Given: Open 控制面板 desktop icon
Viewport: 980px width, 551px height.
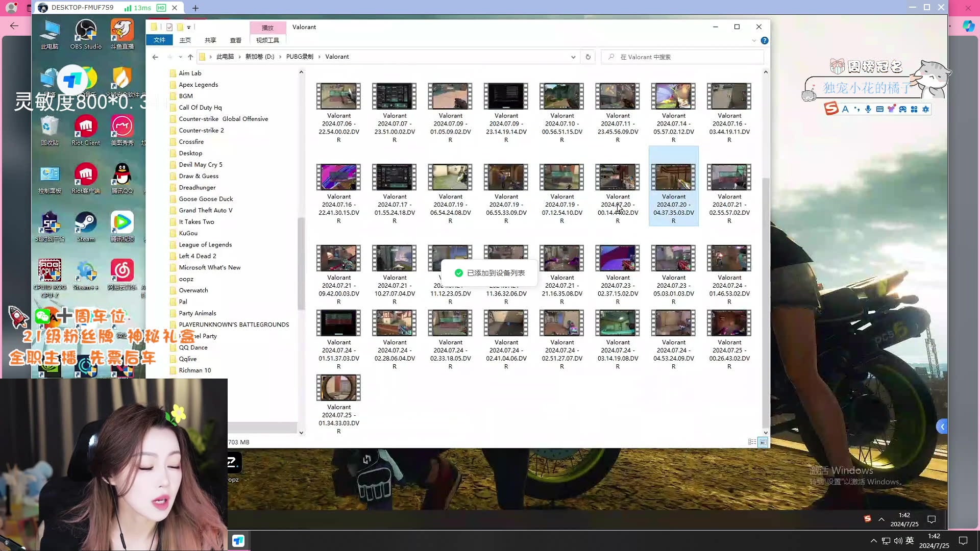Looking at the screenshot, I should tap(50, 178).
